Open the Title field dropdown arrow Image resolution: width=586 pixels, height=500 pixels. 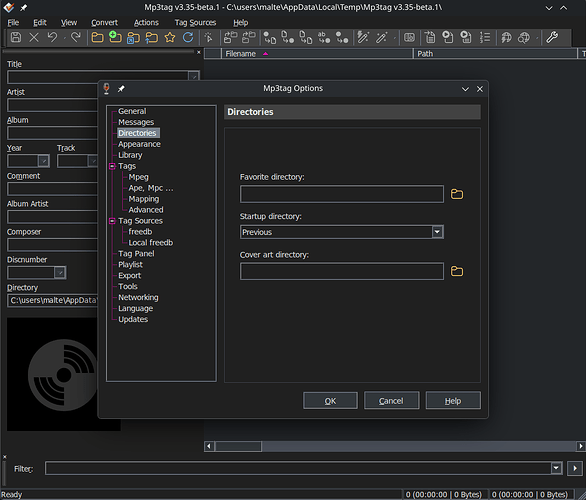(193, 77)
